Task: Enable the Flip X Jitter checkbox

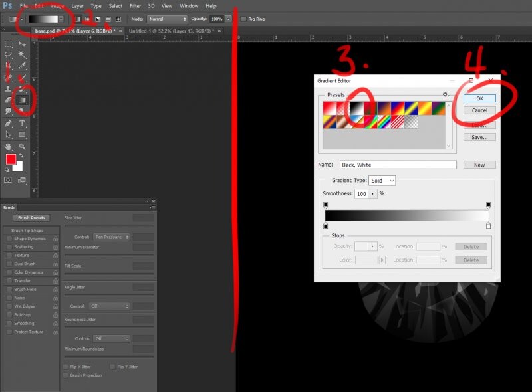Action: point(66,366)
